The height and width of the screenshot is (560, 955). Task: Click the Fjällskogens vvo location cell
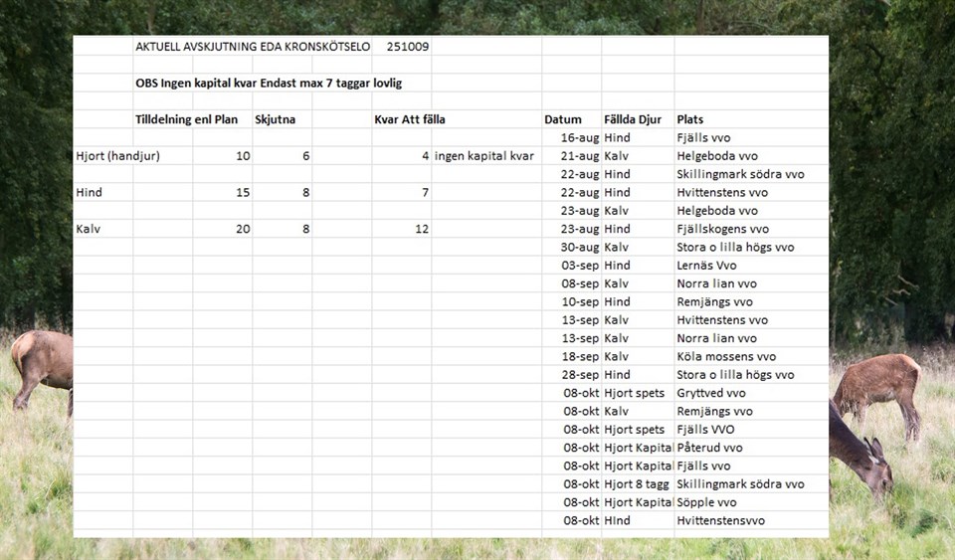coord(722,229)
